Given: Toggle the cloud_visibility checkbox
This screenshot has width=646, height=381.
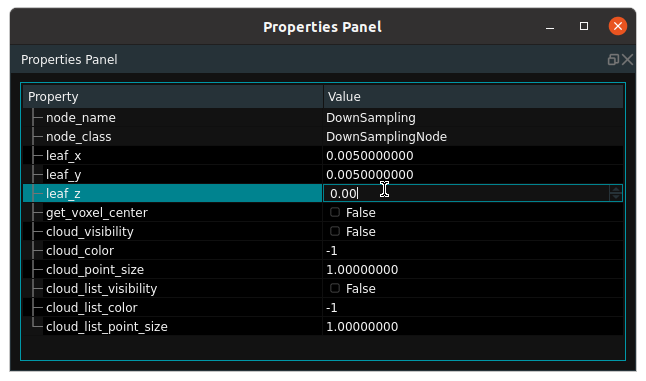Looking at the screenshot, I should (x=335, y=231).
